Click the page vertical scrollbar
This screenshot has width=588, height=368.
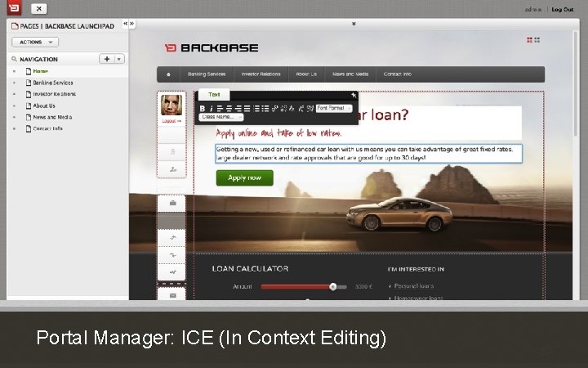576,83
